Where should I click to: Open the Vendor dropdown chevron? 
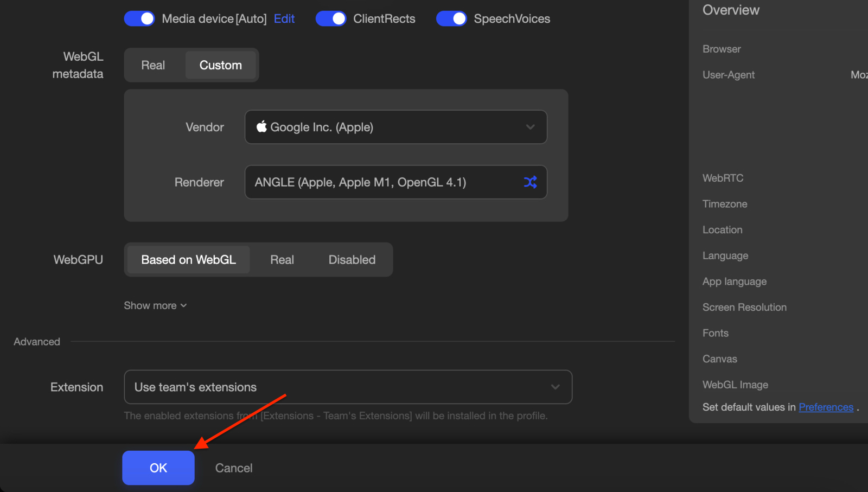(530, 127)
